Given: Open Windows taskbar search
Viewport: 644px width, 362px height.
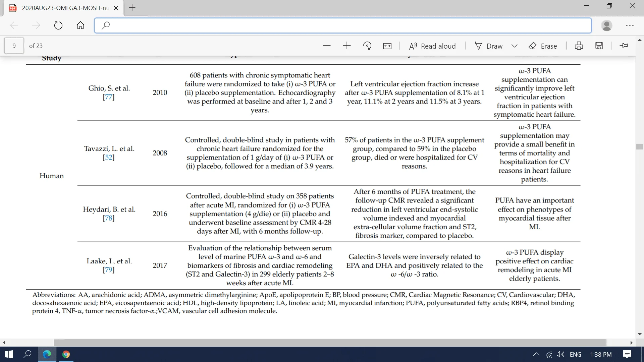Looking at the screenshot, I should coord(27,354).
